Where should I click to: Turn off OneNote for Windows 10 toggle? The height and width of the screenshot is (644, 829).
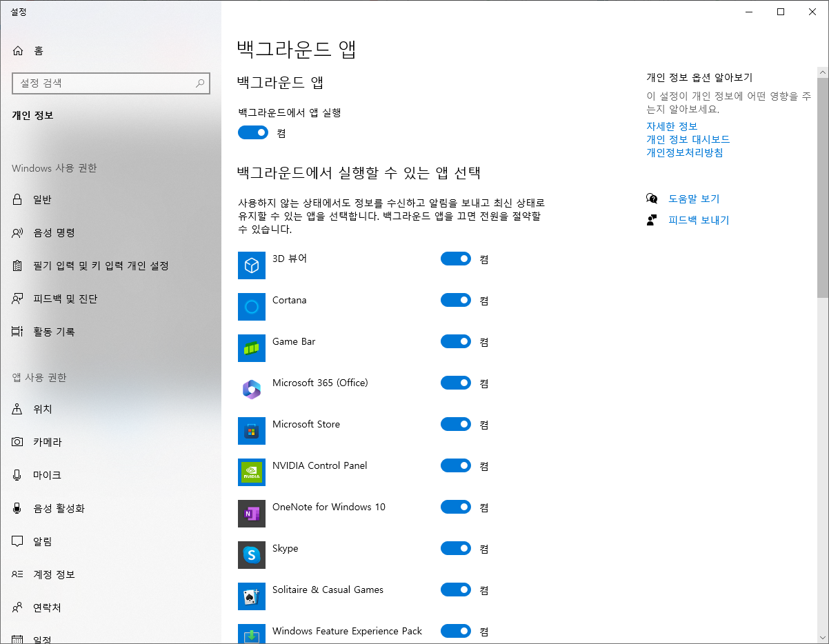(x=456, y=507)
